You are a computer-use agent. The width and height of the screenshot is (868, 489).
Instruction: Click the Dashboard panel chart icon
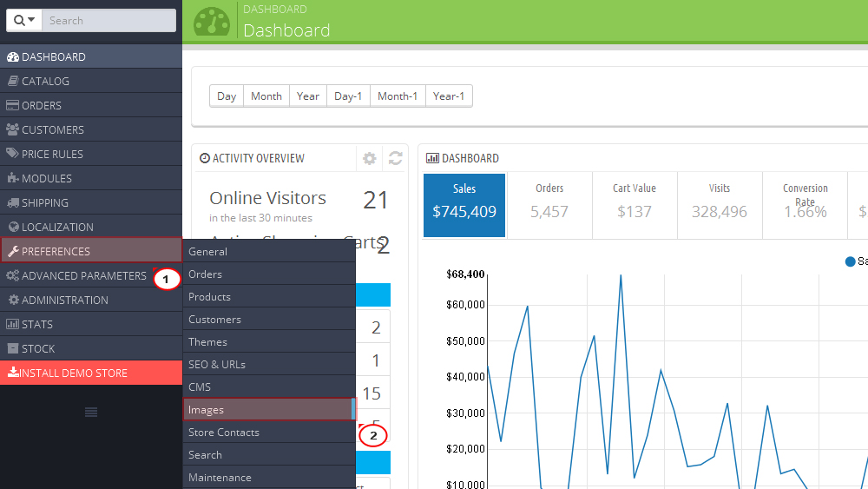[x=432, y=158]
